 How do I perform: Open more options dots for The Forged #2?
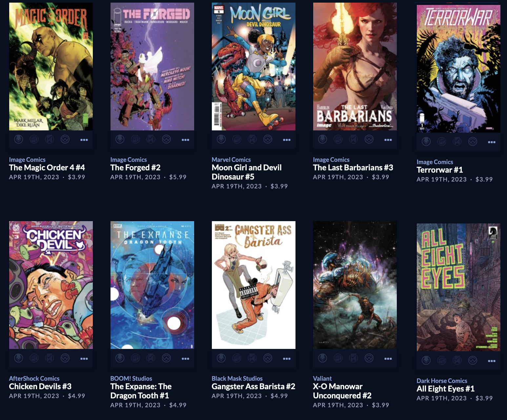(186, 140)
